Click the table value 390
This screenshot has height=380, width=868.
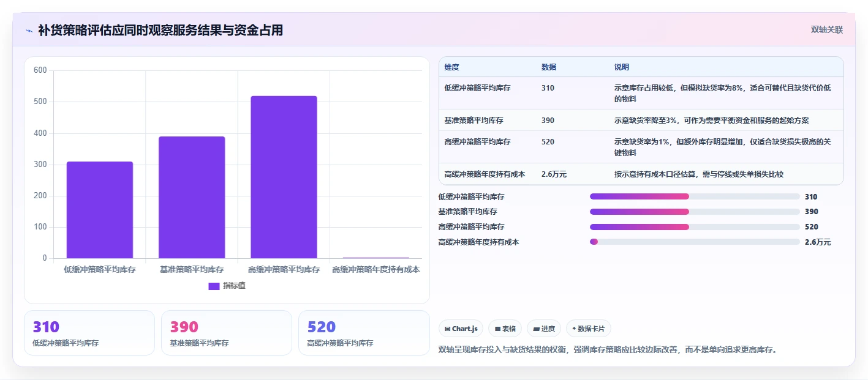click(x=548, y=121)
